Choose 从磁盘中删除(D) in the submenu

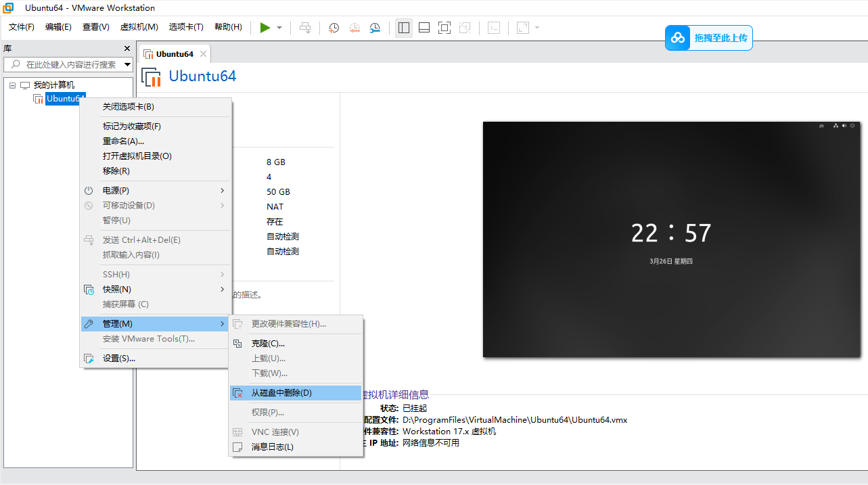click(x=296, y=393)
